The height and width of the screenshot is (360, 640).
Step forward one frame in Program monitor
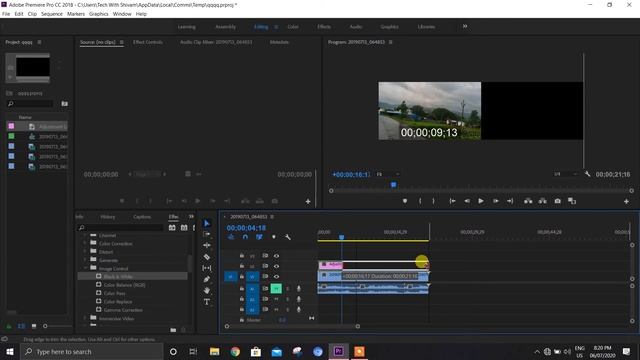tap(496, 201)
